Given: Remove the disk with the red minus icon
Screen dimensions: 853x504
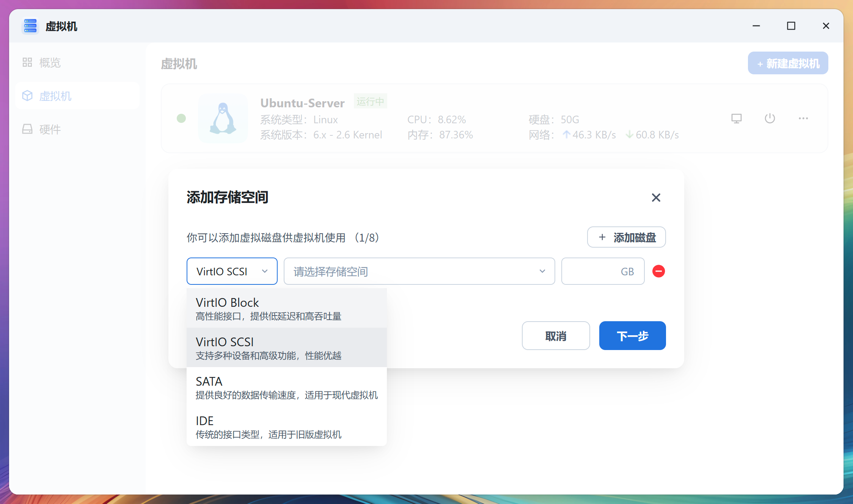Looking at the screenshot, I should pyautogui.click(x=658, y=271).
